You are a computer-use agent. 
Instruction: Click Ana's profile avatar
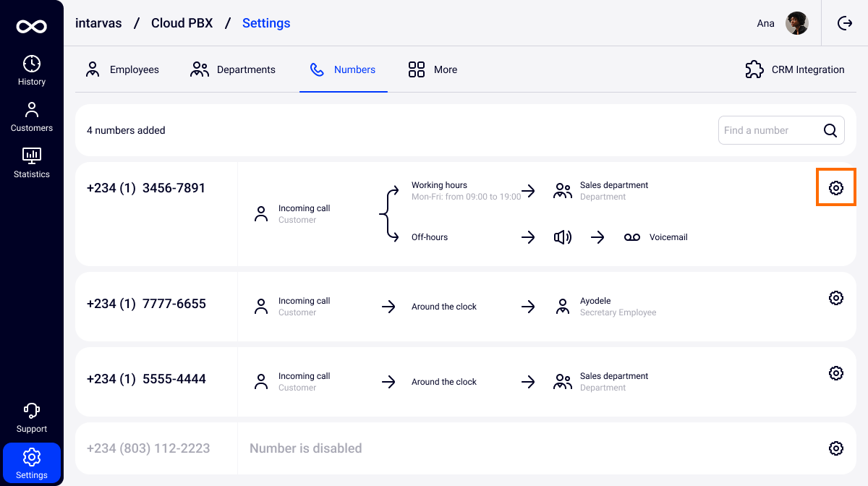point(796,23)
